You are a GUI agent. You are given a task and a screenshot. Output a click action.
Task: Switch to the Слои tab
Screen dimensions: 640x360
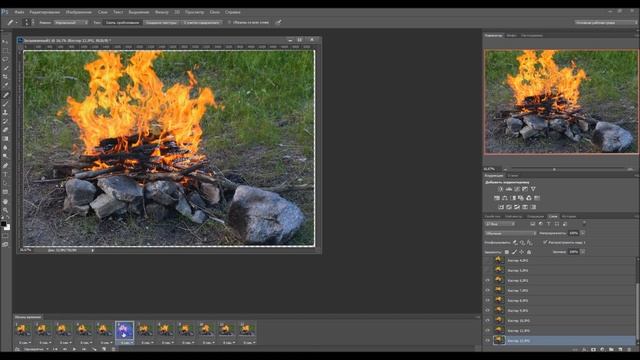click(x=553, y=216)
